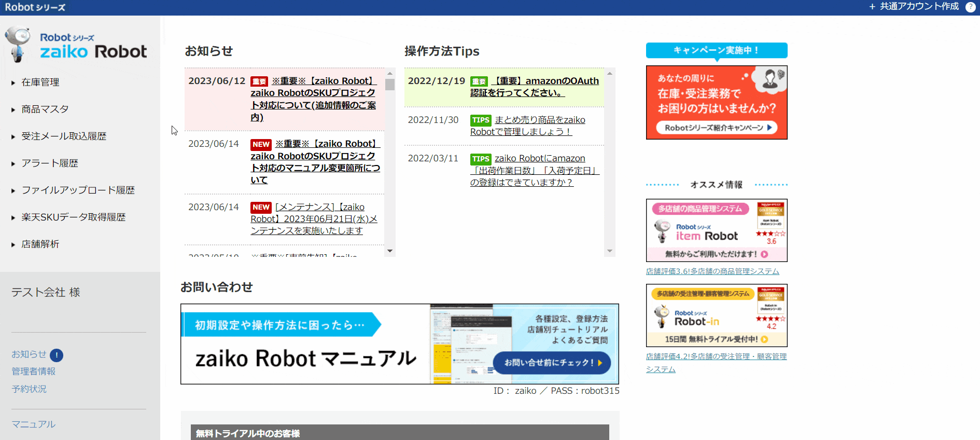
Task: Click the zaiko Robot logo
Action: pos(76,45)
